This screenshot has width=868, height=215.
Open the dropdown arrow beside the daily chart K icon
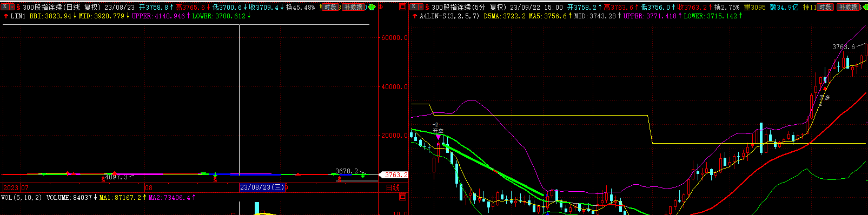coord(11,7)
